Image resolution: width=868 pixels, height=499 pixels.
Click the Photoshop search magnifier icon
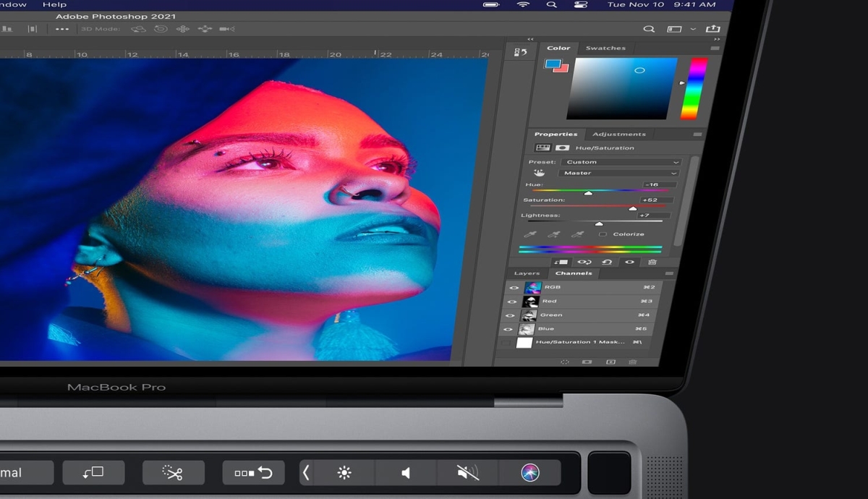click(649, 29)
